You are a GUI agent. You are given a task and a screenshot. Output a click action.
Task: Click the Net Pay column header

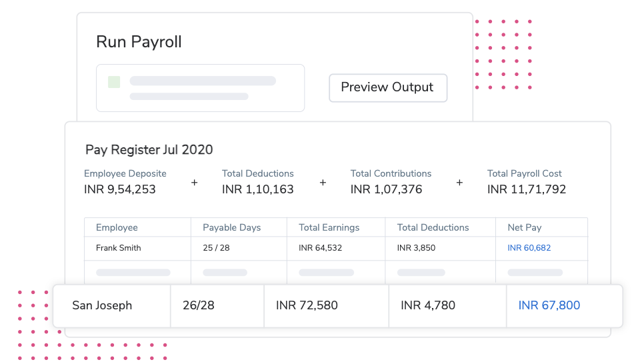pyautogui.click(x=524, y=227)
